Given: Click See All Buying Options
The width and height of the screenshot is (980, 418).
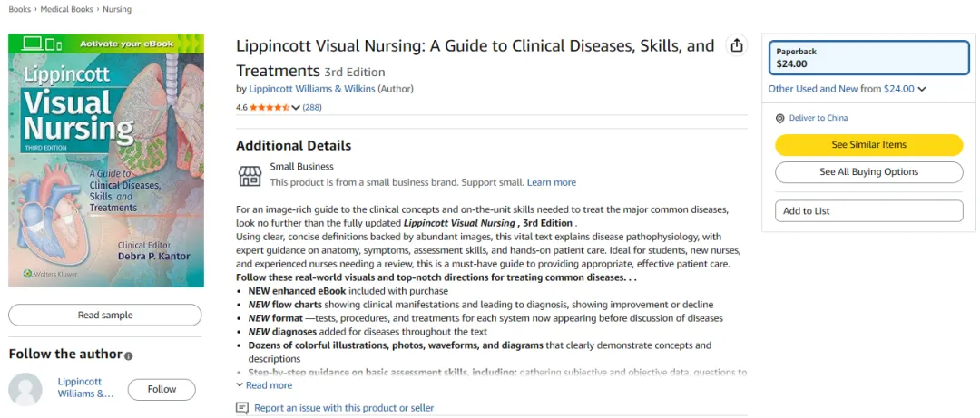Looking at the screenshot, I should click(x=868, y=172).
